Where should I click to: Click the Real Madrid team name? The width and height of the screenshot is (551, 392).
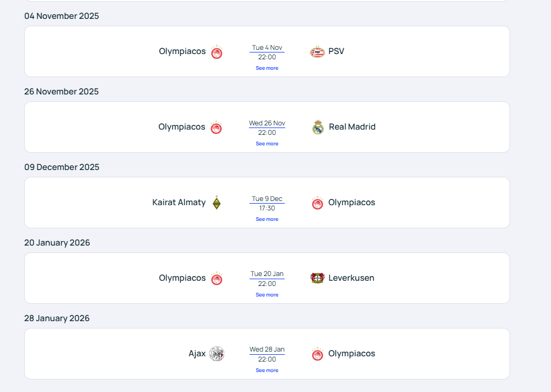tap(352, 127)
